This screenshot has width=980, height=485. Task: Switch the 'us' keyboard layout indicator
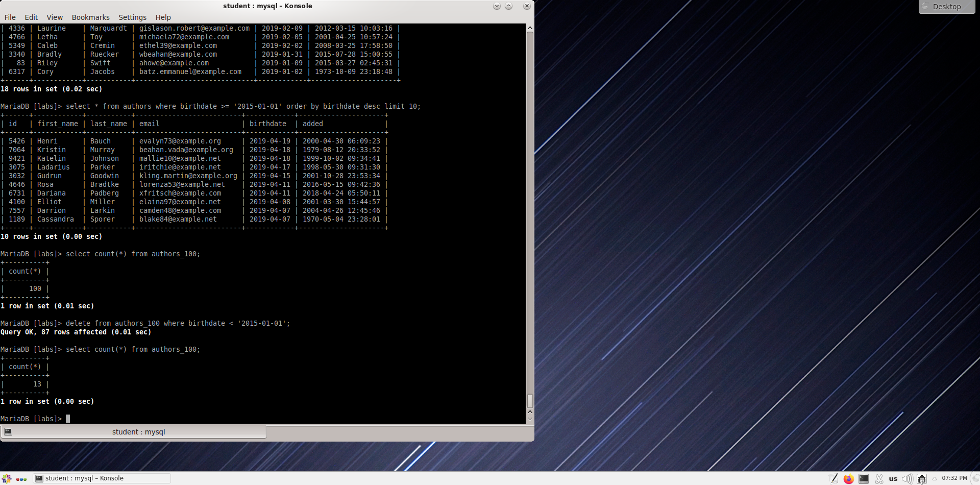pos(893,479)
